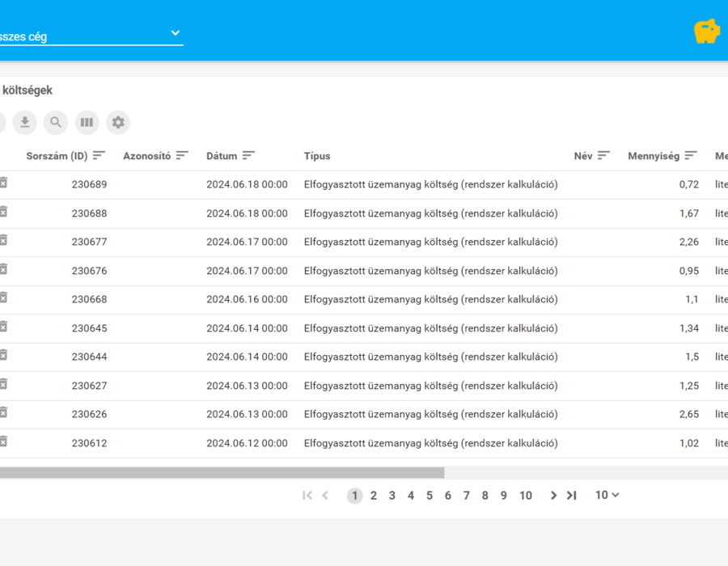Open the column chooser icon
This screenshot has width=728, height=566.
87,122
